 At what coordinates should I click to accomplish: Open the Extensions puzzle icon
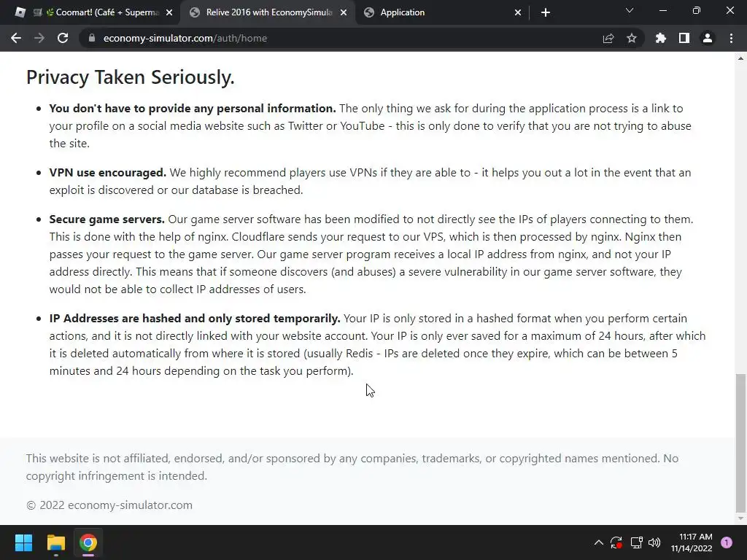(661, 38)
